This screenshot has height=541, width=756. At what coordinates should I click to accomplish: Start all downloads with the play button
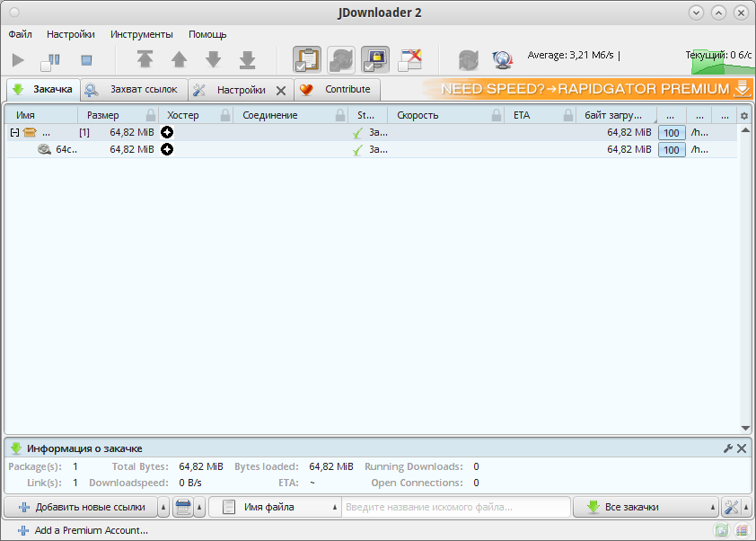click(x=18, y=60)
